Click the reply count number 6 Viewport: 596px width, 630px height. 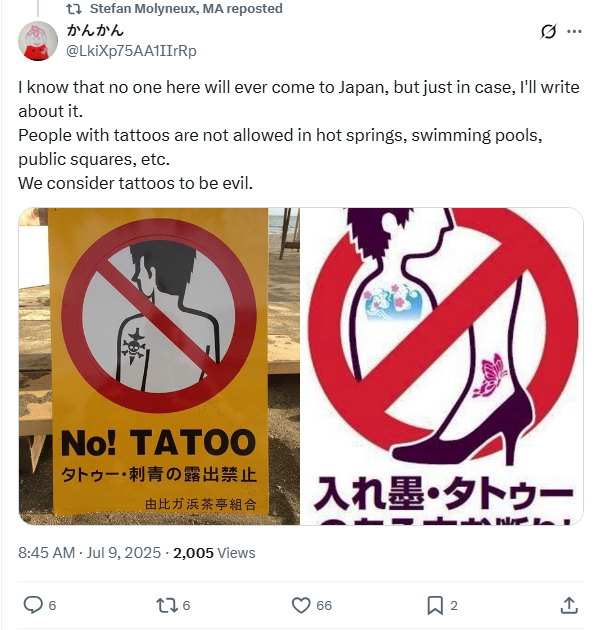[x=52, y=605]
